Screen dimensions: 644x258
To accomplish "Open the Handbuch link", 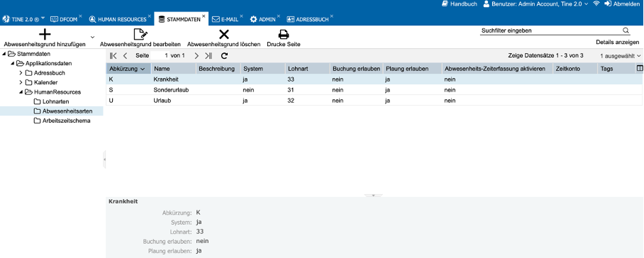I will (459, 4).
